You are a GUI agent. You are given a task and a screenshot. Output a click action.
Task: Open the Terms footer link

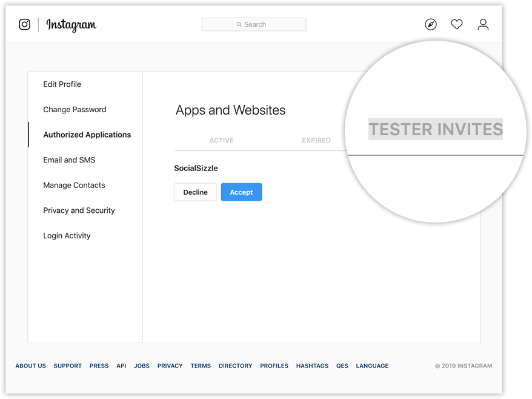pyautogui.click(x=201, y=366)
